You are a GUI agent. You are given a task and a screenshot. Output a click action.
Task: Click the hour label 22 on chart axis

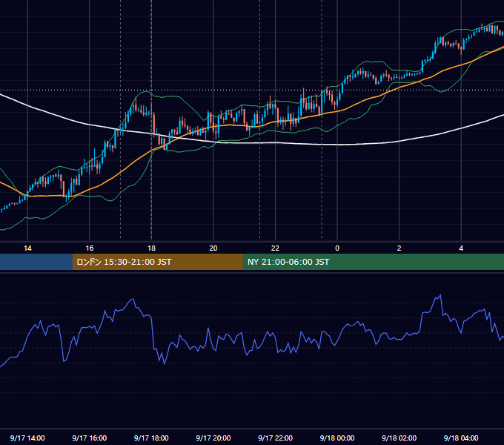click(275, 248)
